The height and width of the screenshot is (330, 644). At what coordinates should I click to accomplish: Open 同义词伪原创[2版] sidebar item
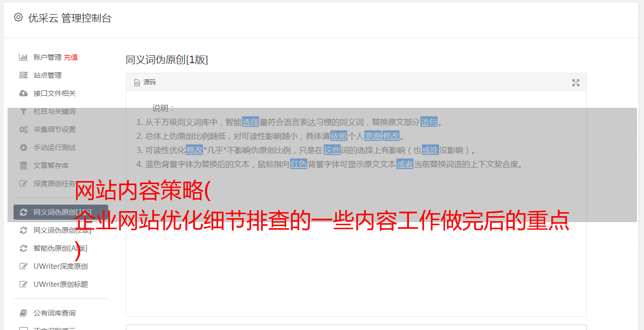pyautogui.click(x=61, y=230)
